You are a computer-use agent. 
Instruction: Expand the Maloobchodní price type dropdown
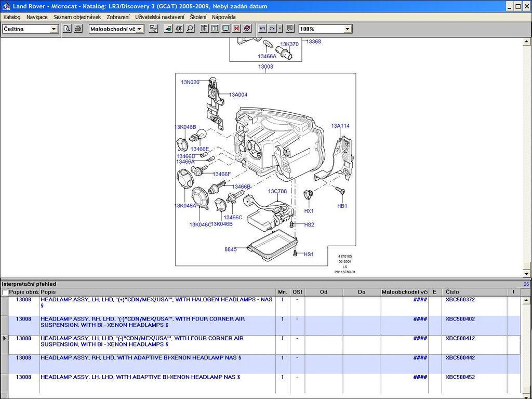(x=140, y=29)
